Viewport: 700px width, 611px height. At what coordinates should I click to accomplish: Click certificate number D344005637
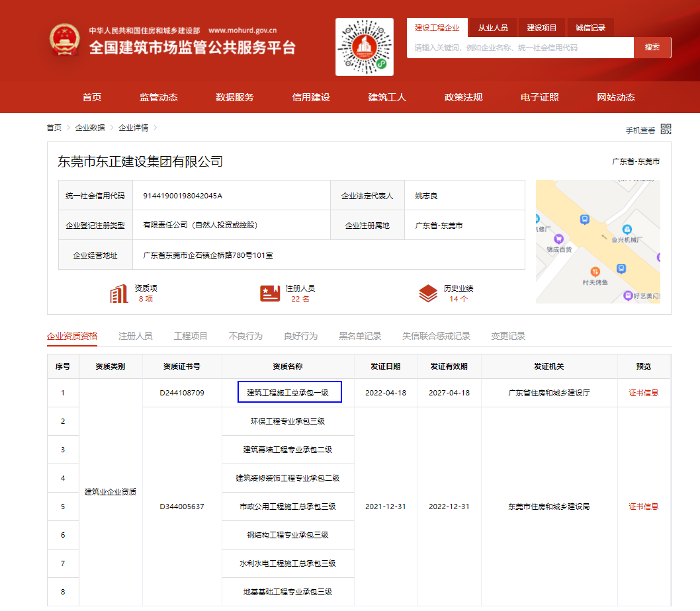coord(182,507)
